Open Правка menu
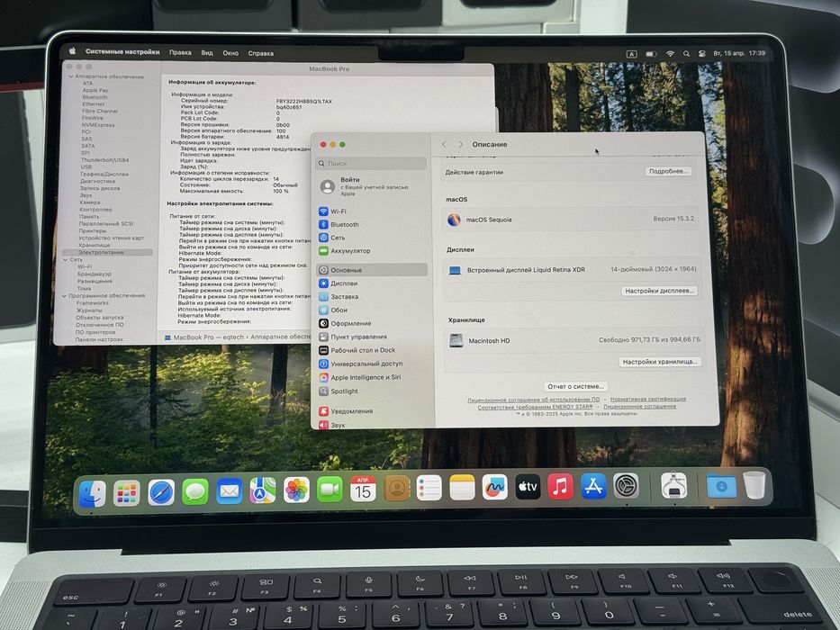 180,52
